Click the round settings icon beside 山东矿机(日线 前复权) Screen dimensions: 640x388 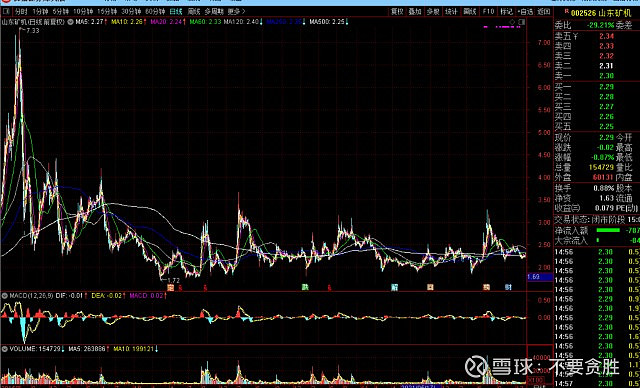pos(69,22)
